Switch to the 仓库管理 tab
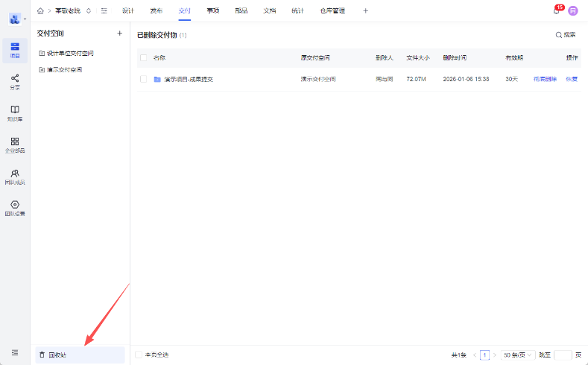 pyautogui.click(x=332, y=11)
